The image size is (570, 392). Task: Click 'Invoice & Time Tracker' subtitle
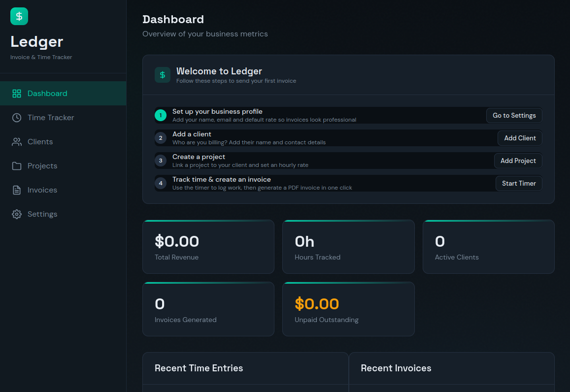pyautogui.click(x=41, y=57)
